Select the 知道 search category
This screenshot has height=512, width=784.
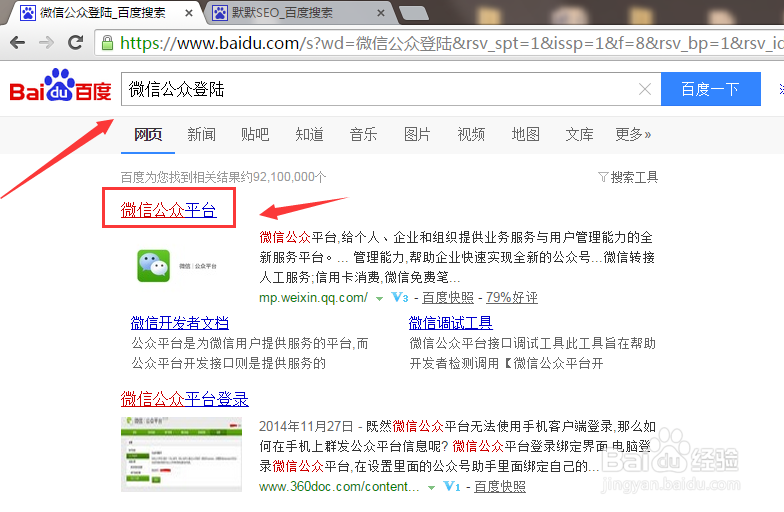(309, 134)
